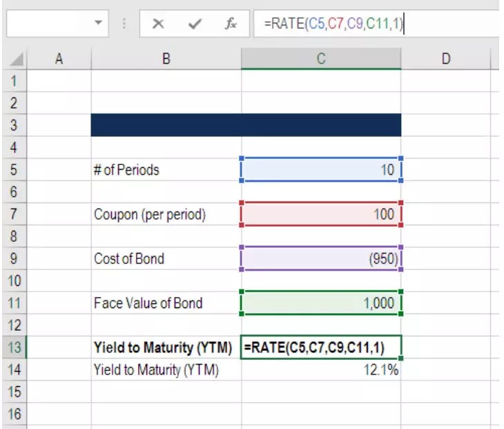Select row 5 header
This screenshot has width=504, height=429.
[14, 169]
